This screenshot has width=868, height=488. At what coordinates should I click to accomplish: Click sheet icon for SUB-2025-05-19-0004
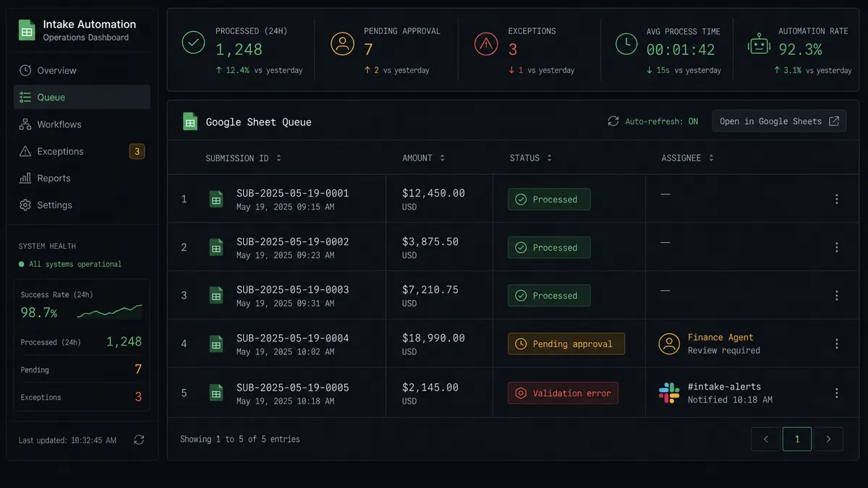[216, 343]
